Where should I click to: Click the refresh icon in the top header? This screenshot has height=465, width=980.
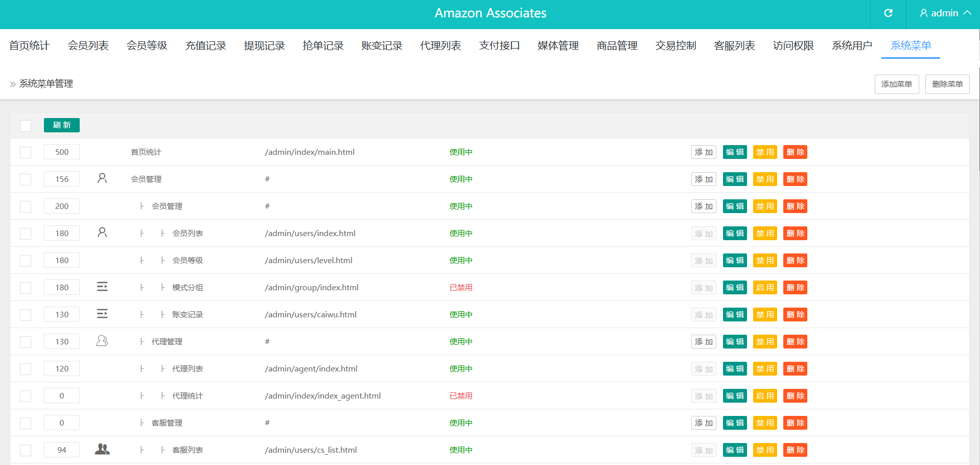coord(888,13)
